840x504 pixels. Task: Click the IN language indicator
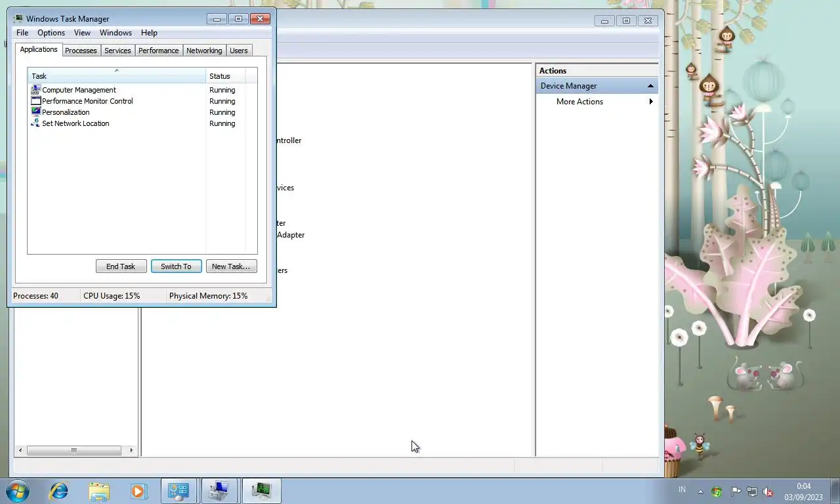point(682,490)
